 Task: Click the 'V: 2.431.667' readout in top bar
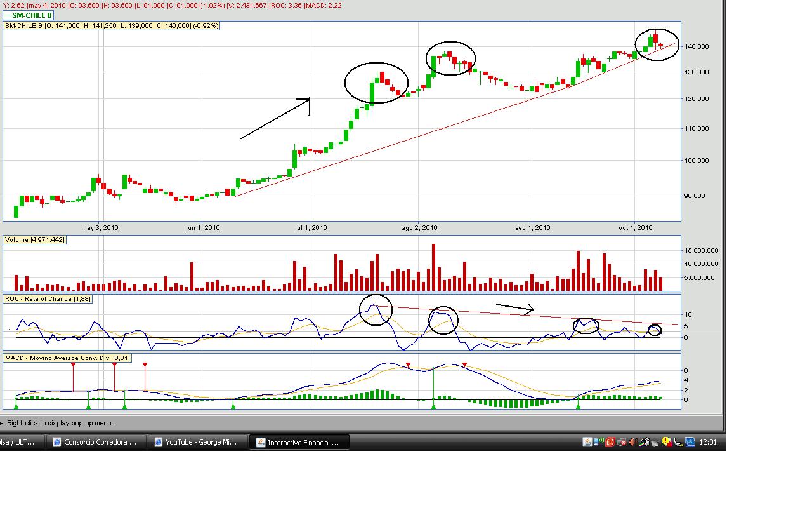tap(247, 5)
